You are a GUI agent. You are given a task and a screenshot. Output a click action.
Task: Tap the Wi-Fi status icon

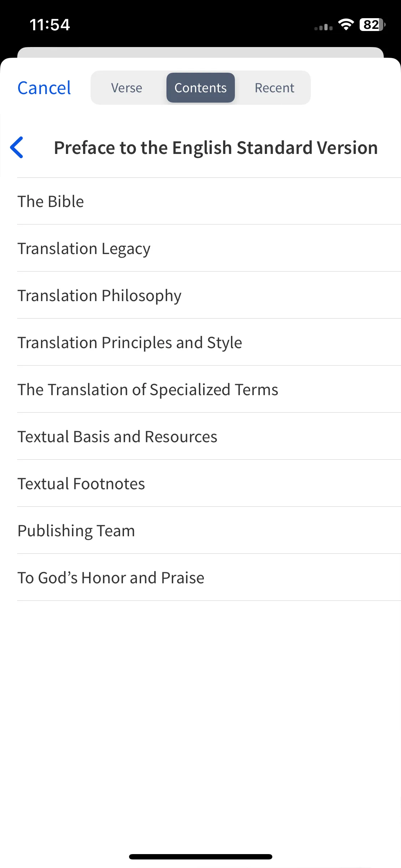tap(346, 25)
